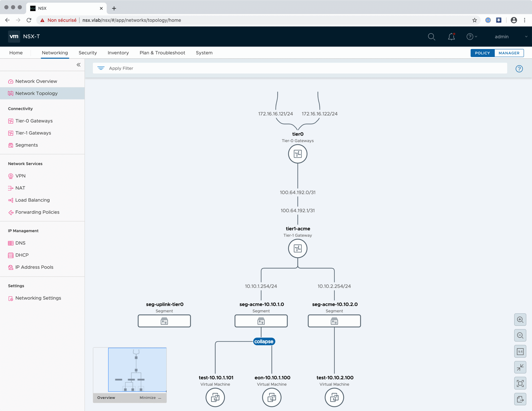Viewport: 532px width, 411px height.
Task: Reset topology zoom to 1:1
Action: (520, 352)
